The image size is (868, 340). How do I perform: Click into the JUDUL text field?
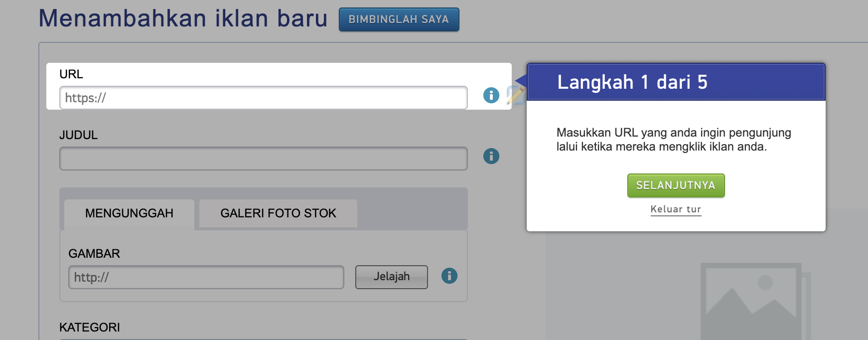tap(263, 159)
